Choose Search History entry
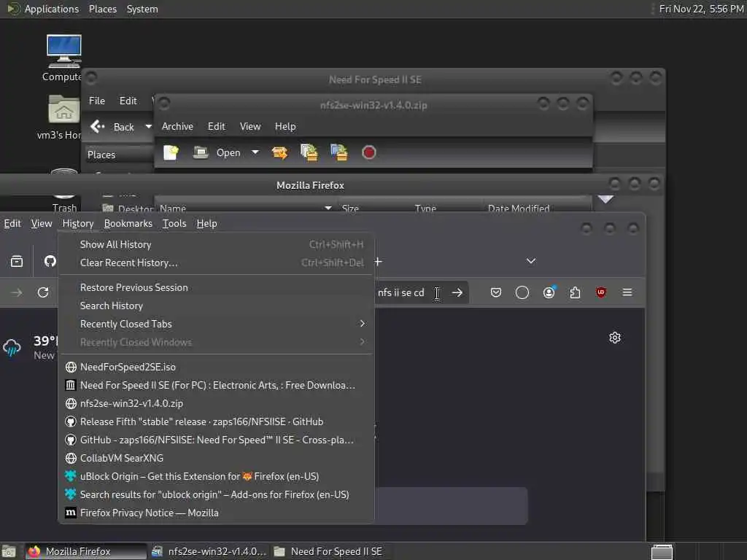 point(216,306)
